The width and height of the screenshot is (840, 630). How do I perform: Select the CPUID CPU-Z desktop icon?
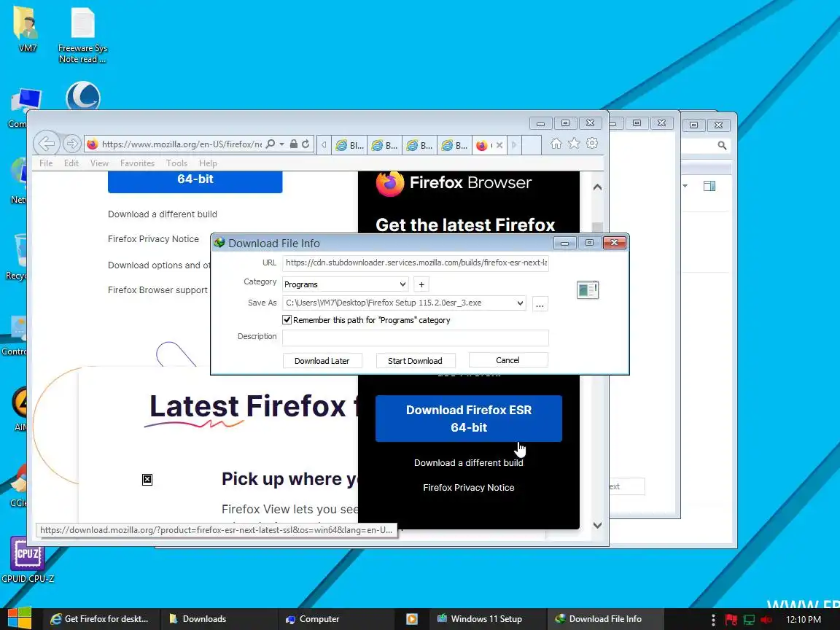[x=27, y=560]
